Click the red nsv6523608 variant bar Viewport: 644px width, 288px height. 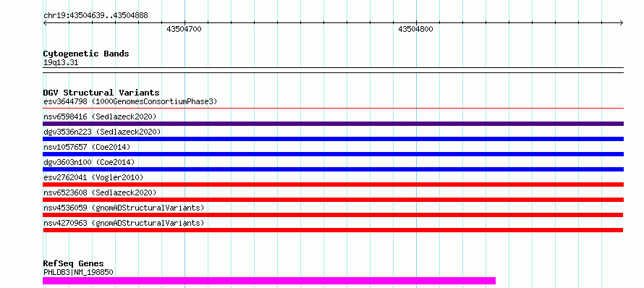tap(333, 200)
